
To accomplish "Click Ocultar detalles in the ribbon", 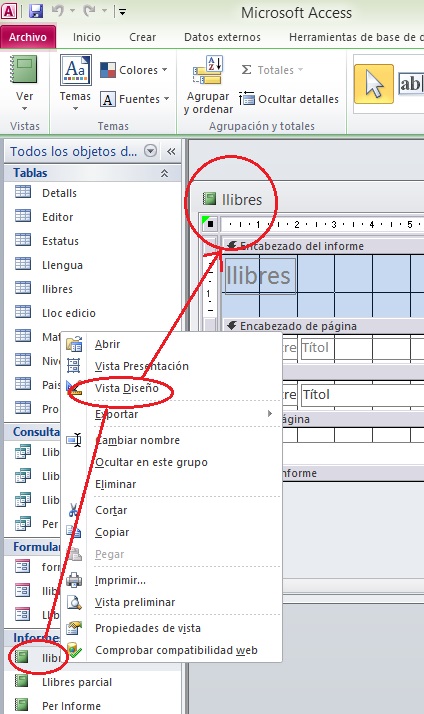I will point(289,99).
